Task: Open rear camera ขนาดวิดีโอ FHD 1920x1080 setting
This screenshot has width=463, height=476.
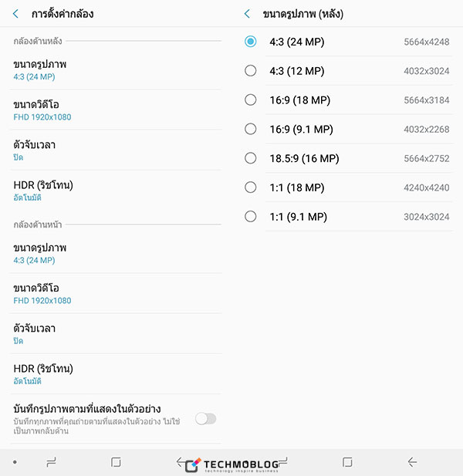Action: click(116, 110)
